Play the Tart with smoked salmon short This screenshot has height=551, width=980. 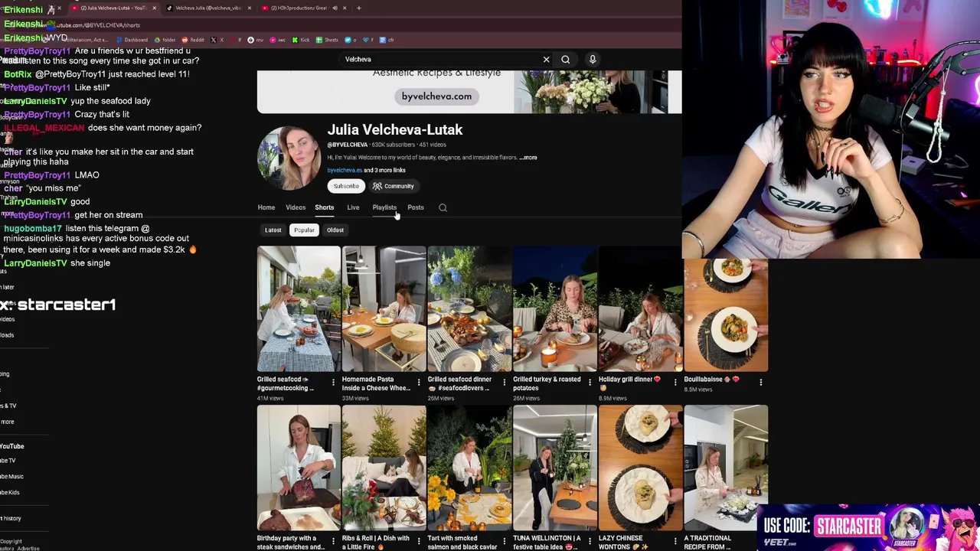pyautogui.click(x=469, y=468)
